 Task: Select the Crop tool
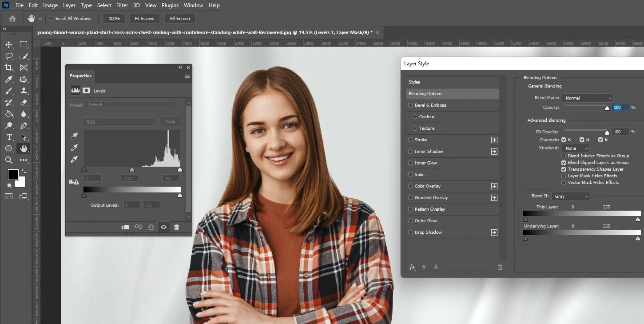pyautogui.click(x=9, y=68)
